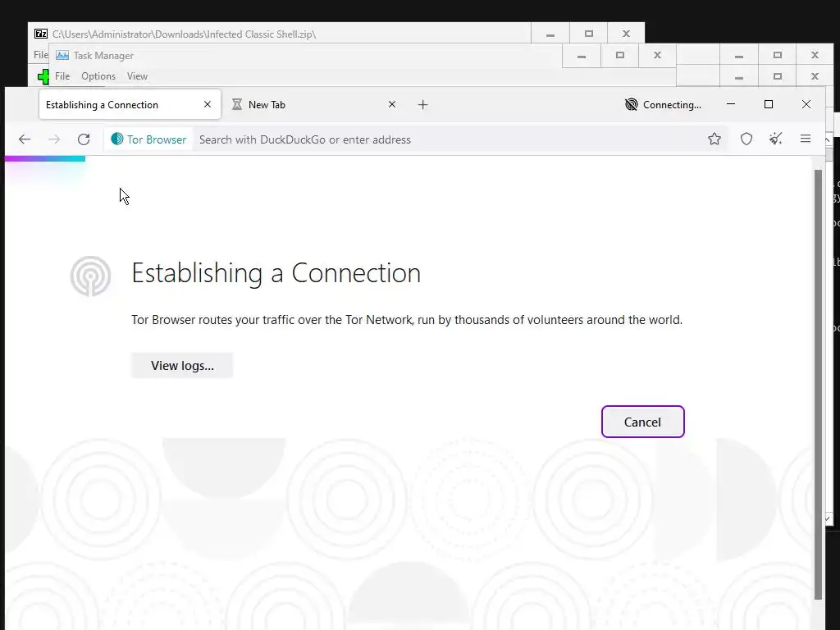Click the 7-Zip title bar icon
Viewport: 840px width, 630px height.
(41, 34)
